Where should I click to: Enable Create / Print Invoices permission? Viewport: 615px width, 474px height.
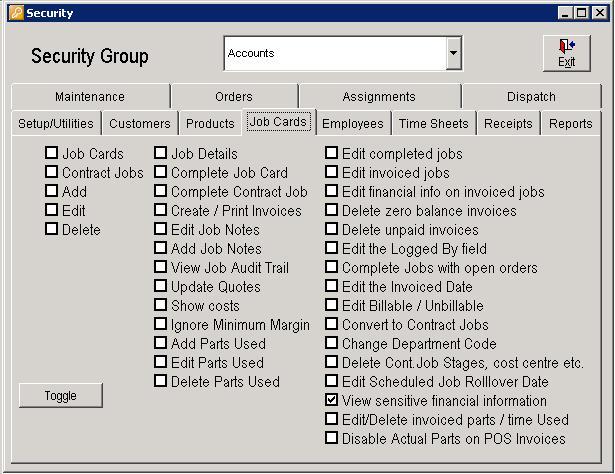[161, 211]
